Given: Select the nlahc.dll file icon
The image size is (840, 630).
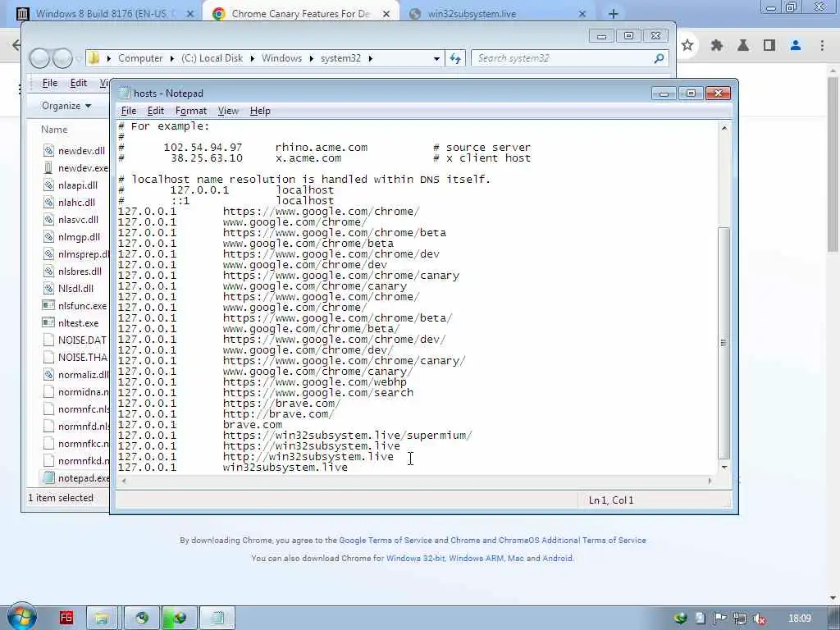Looking at the screenshot, I should tap(48, 202).
